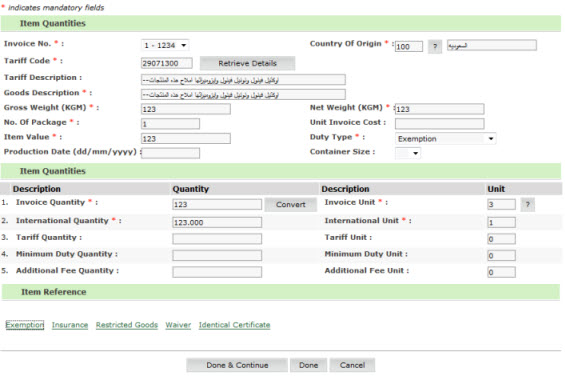This screenshot has height=388, width=565.
Task: Click the Tariff Unit field
Action: 502,239
